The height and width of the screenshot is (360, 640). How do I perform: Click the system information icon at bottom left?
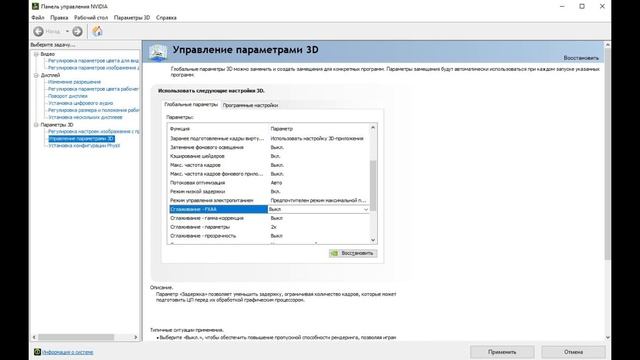point(37,352)
